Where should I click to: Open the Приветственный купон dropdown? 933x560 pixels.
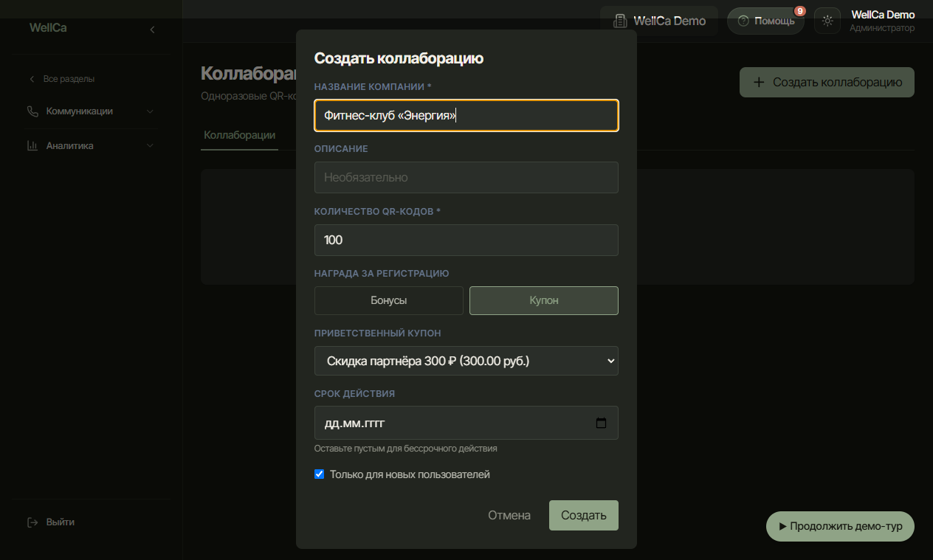tap(467, 361)
